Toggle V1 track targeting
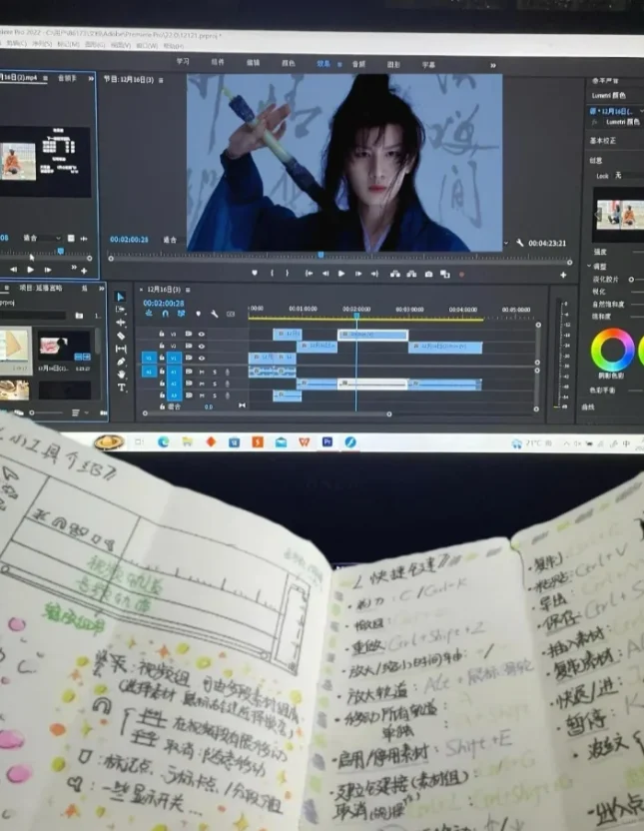This screenshot has height=831, width=644. (x=174, y=359)
